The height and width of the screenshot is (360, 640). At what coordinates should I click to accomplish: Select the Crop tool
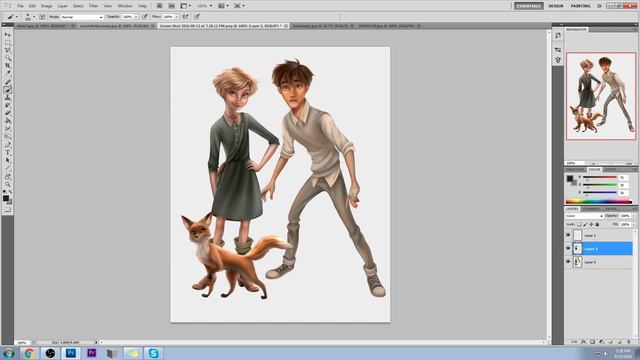click(x=8, y=64)
